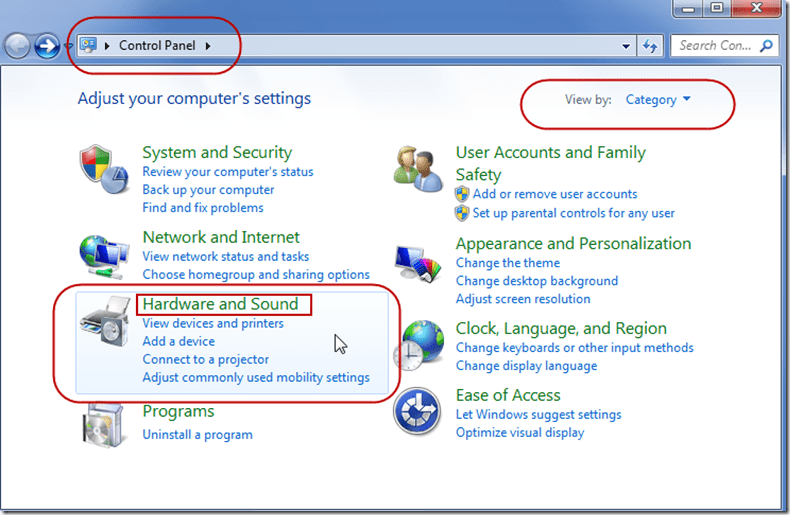Maximize the Control Panel window
This screenshot has width=790, height=515.
click(716, 8)
